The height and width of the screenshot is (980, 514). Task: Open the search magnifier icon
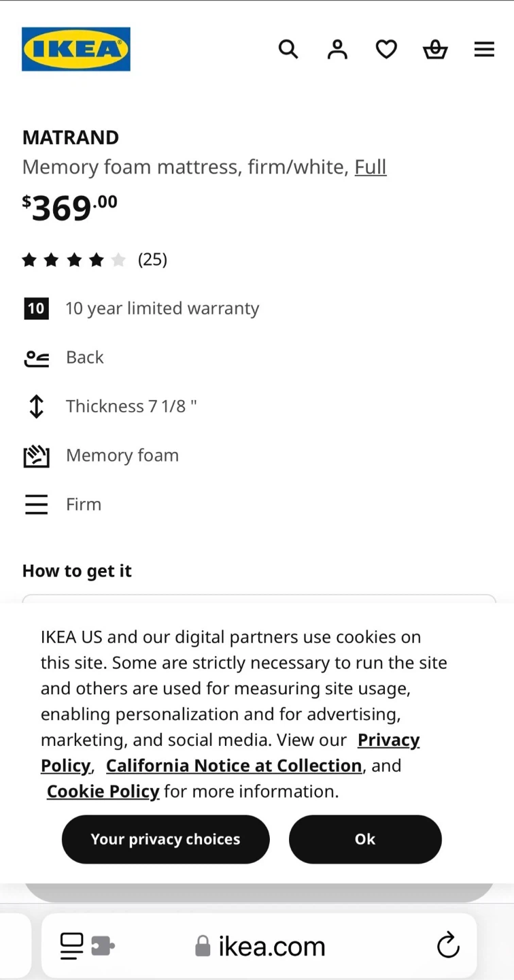288,49
